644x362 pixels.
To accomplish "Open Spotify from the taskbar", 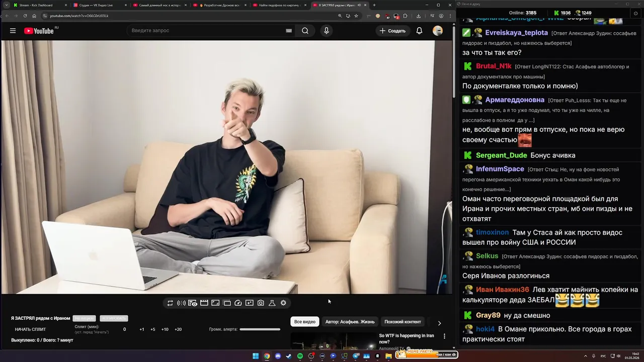I will (x=300, y=356).
